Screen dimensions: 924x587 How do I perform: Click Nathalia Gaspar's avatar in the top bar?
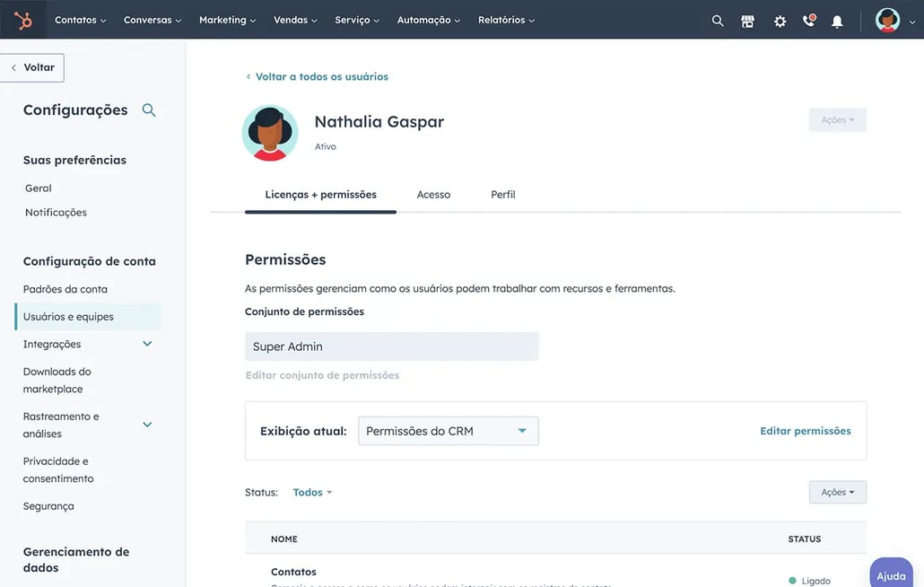tap(886, 19)
